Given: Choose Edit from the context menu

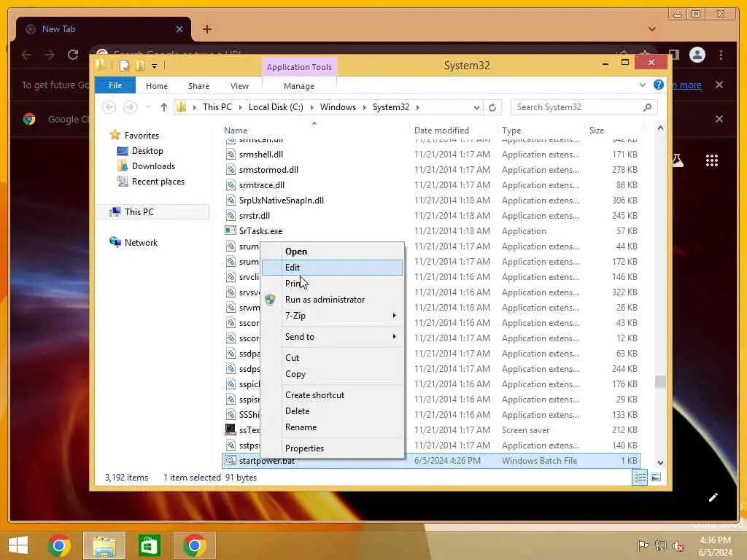Looking at the screenshot, I should [x=332, y=268].
